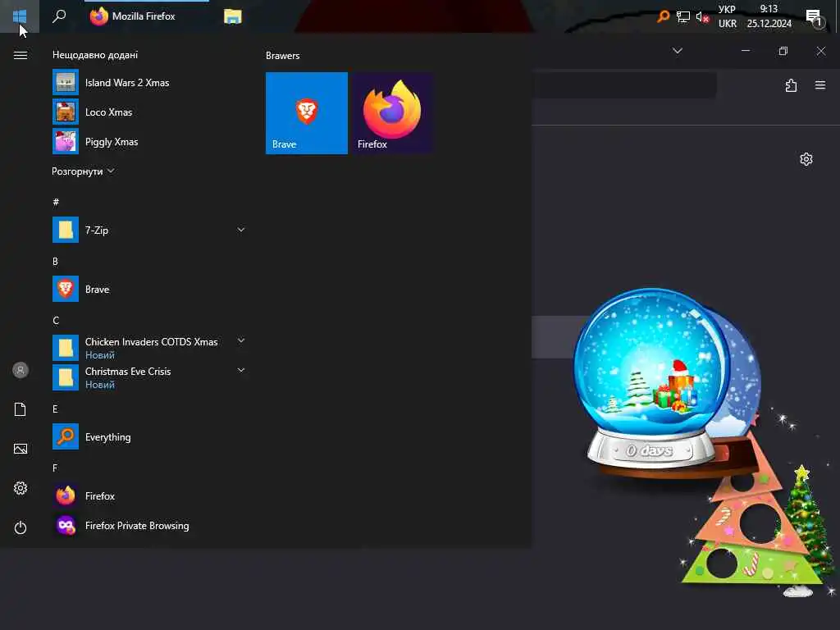Viewport: 840px width, 630px height.
Task: Restore down the Firefox window
Action: coord(783,51)
